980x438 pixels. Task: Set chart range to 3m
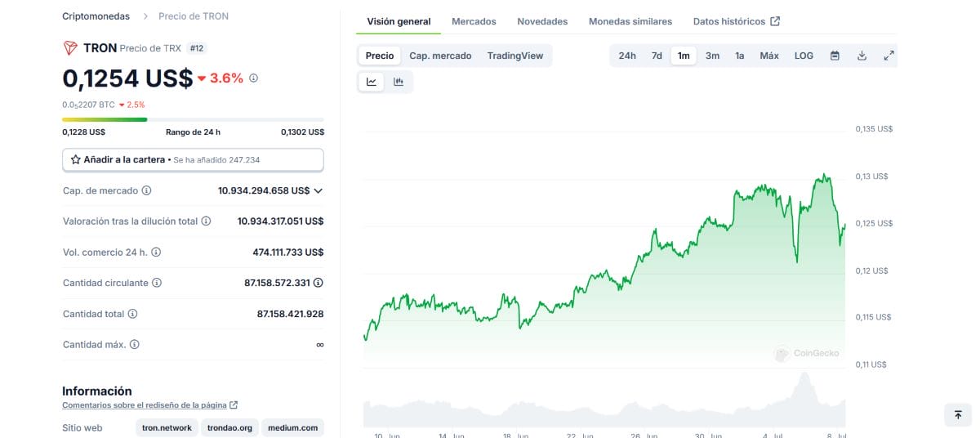712,56
